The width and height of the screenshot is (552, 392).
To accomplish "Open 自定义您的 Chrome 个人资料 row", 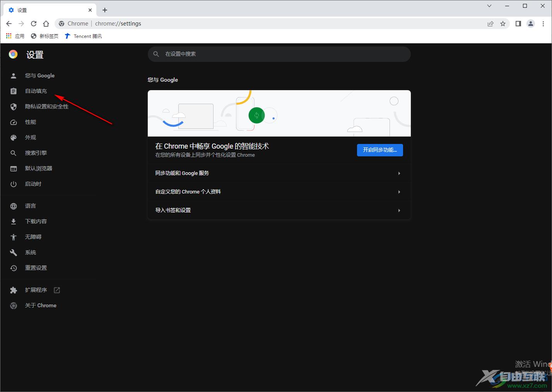I will (x=279, y=192).
